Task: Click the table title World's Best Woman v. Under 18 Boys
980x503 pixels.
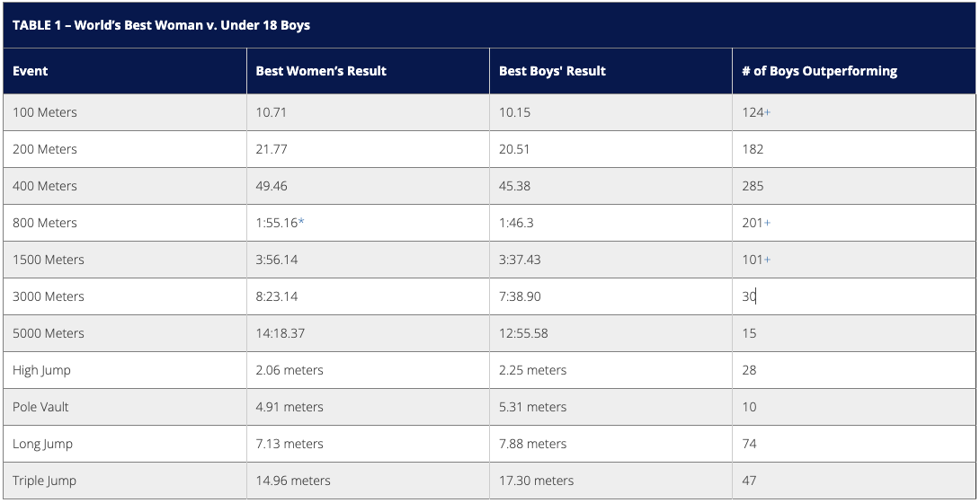Action: 161,25
